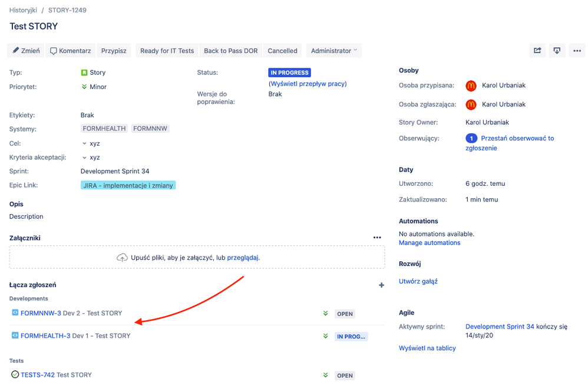Click Wyświetl na tablicy link
Image resolution: width=588 pixels, height=388 pixels.
coord(427,348)
